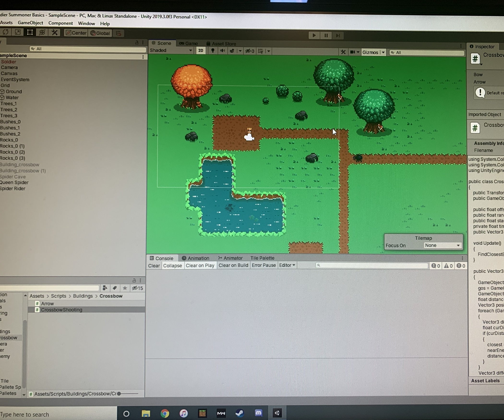Activate the Transform tool
This screenshot has height=420, width=504.
(x=42, y=33)
